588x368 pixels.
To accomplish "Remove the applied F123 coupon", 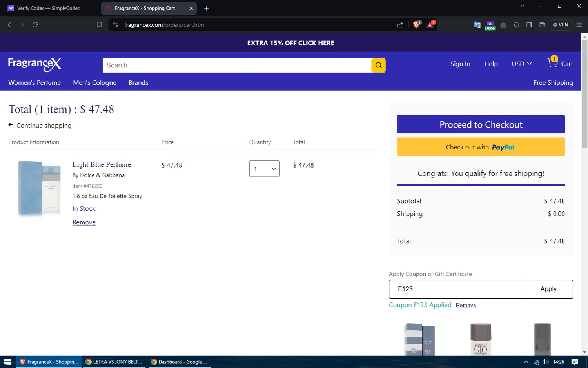I will (466, 305).
